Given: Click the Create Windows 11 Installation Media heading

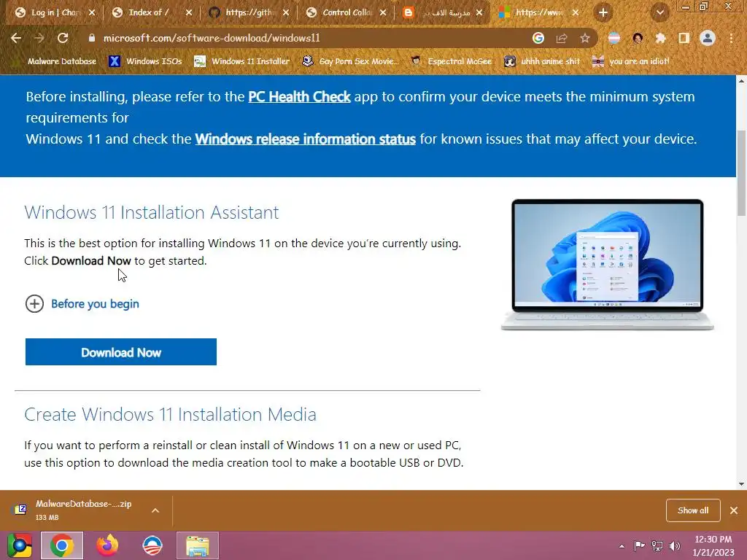Looking at the screenshot, I should (x=170, y=414).
